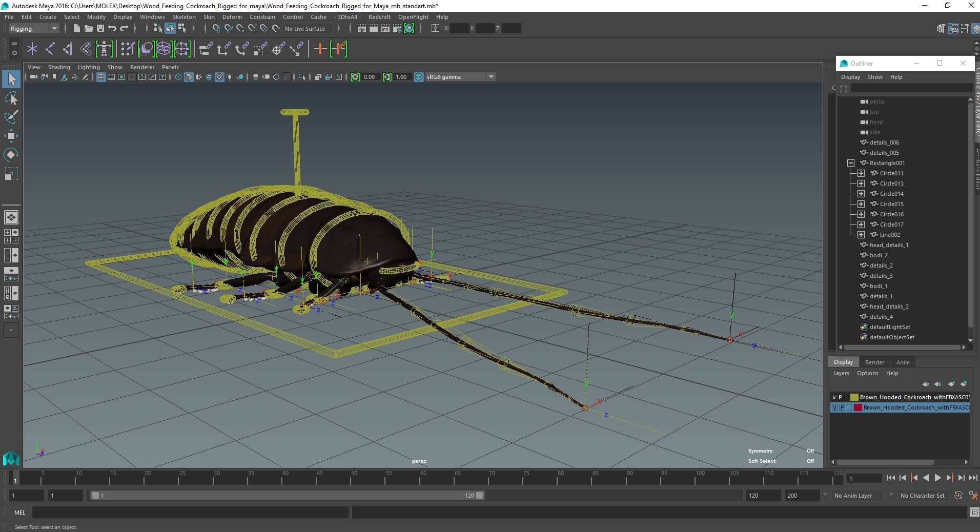The width and height of the screenshot is (980, 532).
Task: Open the Render Settings clapper icon
Action: [x=397, y=29]
